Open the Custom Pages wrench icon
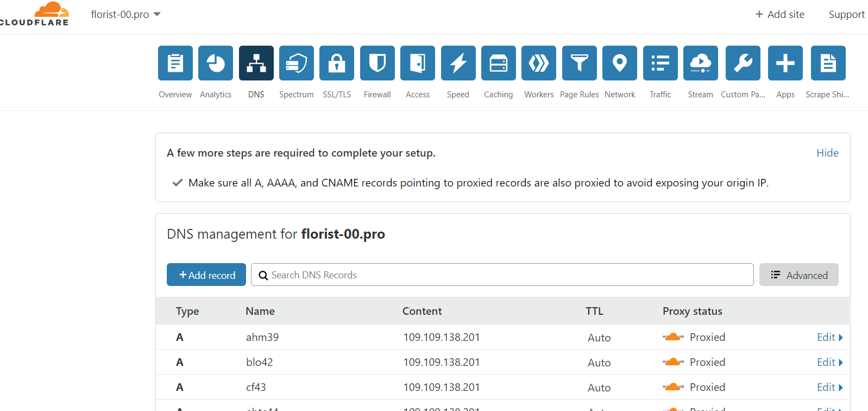Viewport: 868px width, 411px height. 743,63
